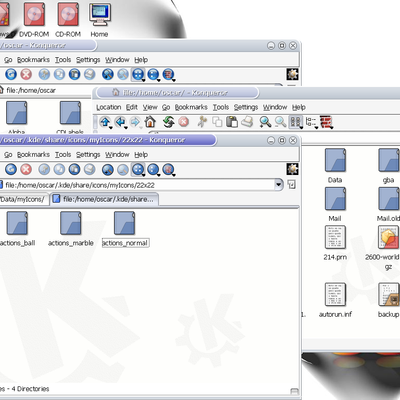
Task: Open Settings menu in the 22x22 window
Action: tap(88, 155)
